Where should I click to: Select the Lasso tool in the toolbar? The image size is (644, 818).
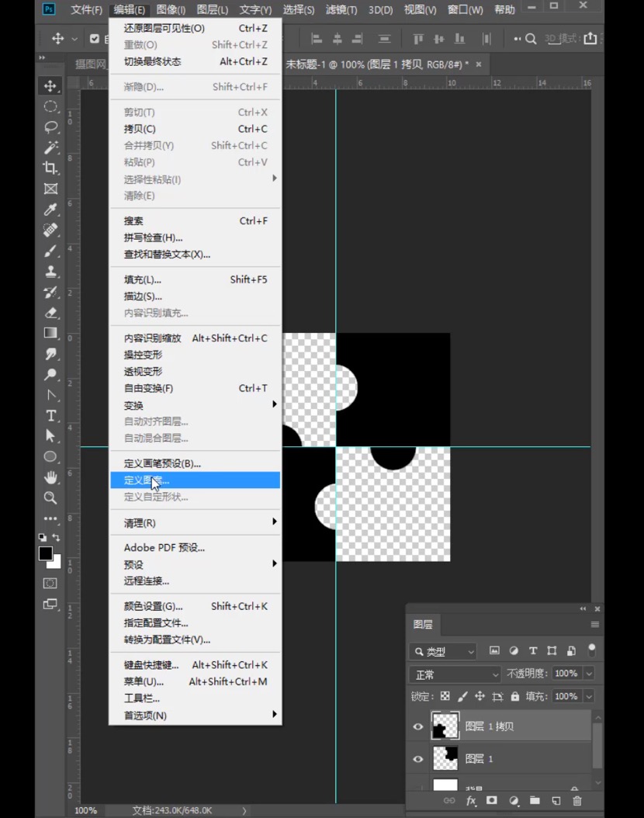51,127
